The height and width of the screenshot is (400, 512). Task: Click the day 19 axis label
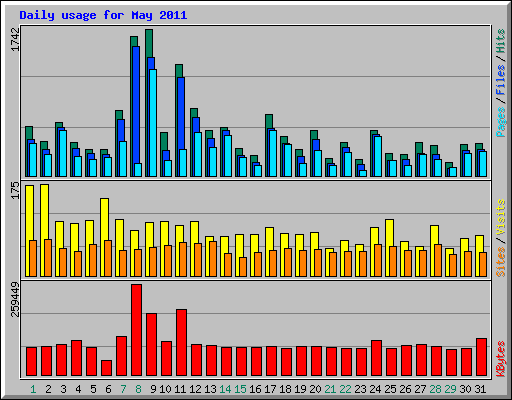click(300, 389)
